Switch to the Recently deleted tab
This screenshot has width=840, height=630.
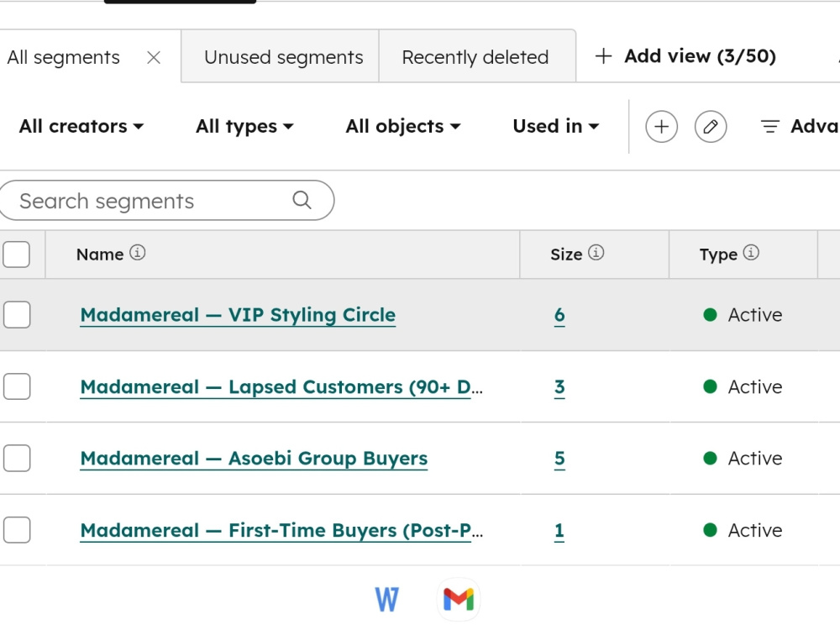475,57
